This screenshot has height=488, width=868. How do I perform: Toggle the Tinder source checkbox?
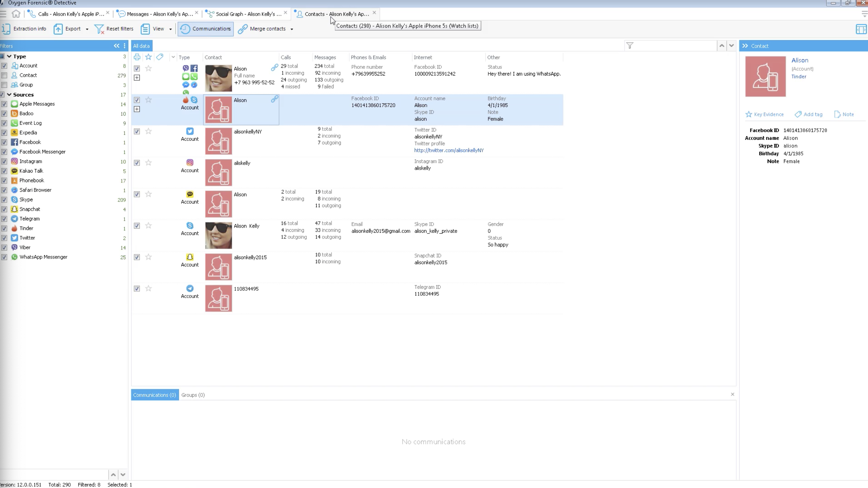(4, 229)
